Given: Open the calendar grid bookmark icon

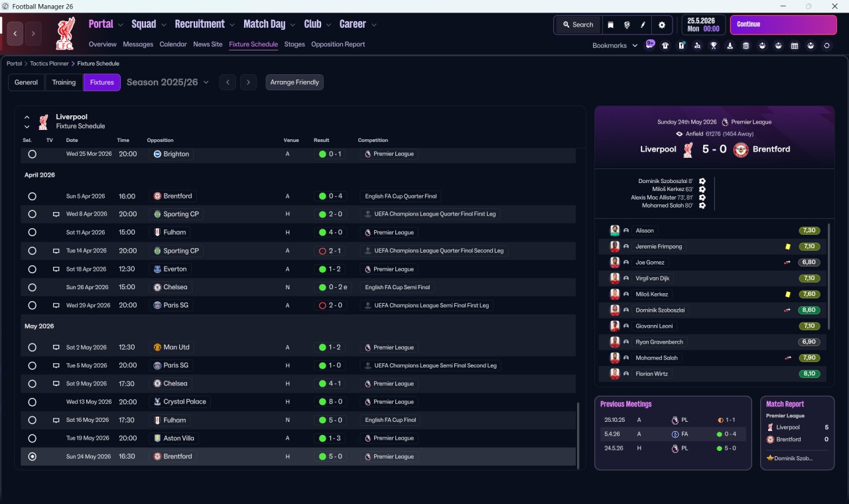Looking at the screenshot, I should [795, 46].
